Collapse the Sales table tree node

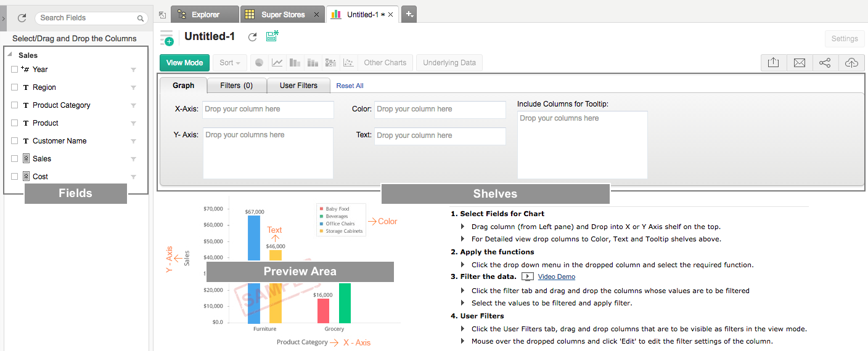click(9, 55)
